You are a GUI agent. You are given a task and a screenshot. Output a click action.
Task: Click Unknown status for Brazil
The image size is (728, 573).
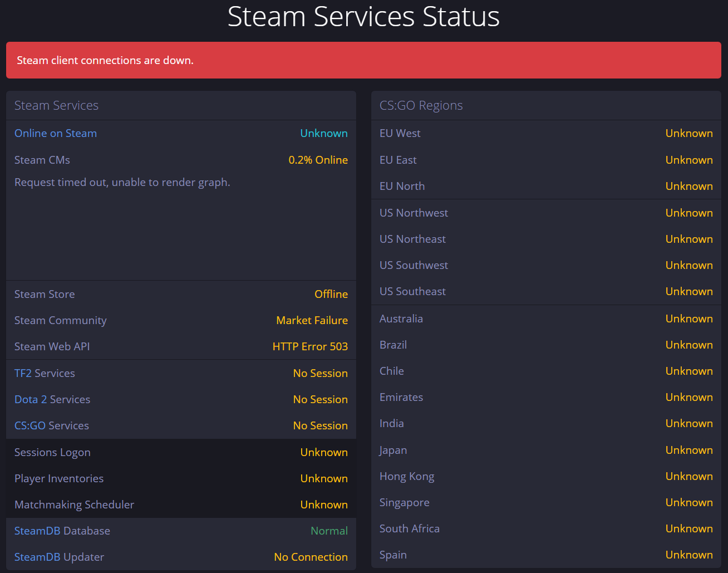tap(689, 345)
